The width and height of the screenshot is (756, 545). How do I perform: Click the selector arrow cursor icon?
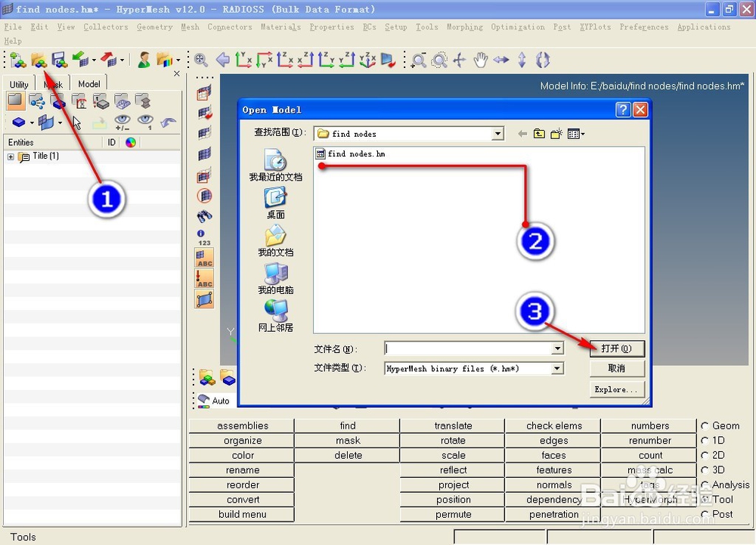(76, 123)
